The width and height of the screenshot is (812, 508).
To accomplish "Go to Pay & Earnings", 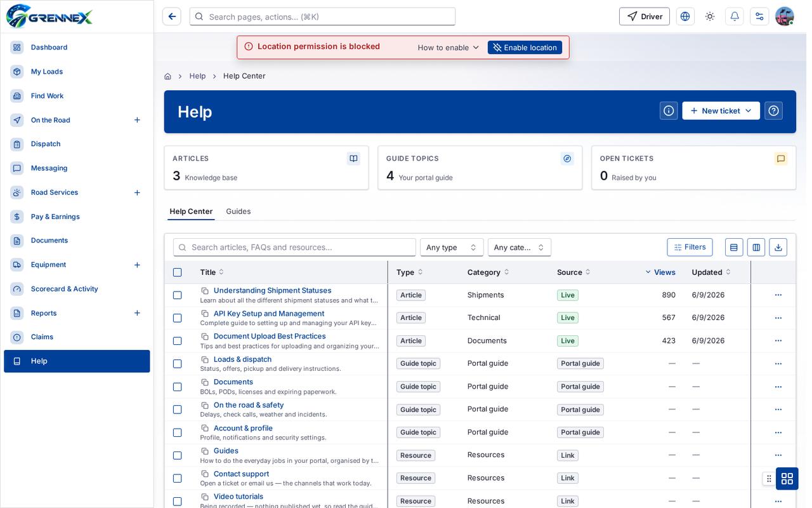I will pos(77,217).
